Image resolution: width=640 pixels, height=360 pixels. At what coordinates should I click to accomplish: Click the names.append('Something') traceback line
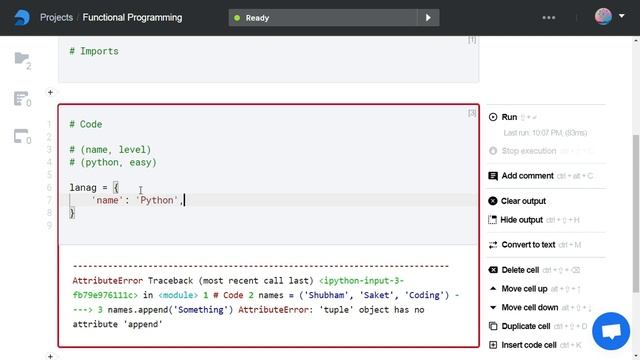[x=170, y=310]
